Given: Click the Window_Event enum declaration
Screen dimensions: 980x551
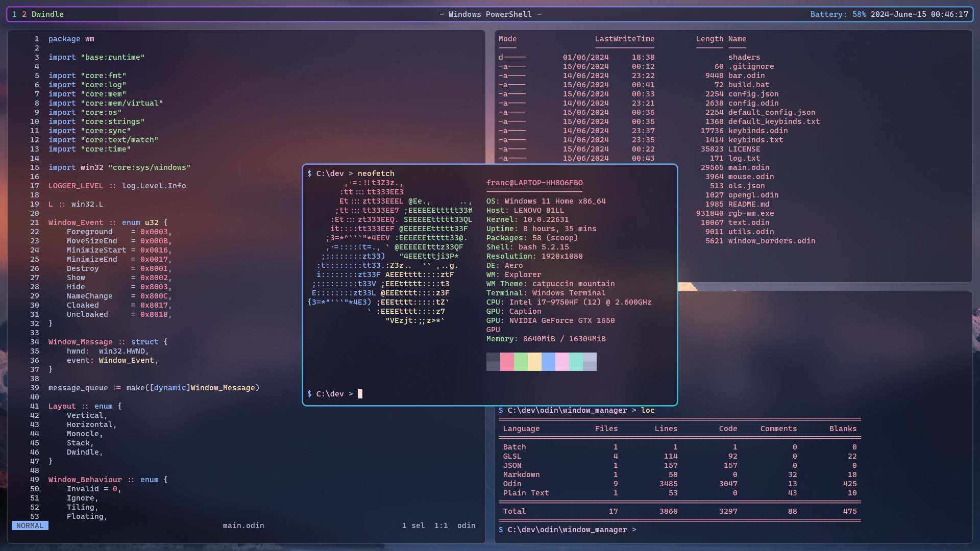Looking at the screenshot, I should (x=108, y=222).
